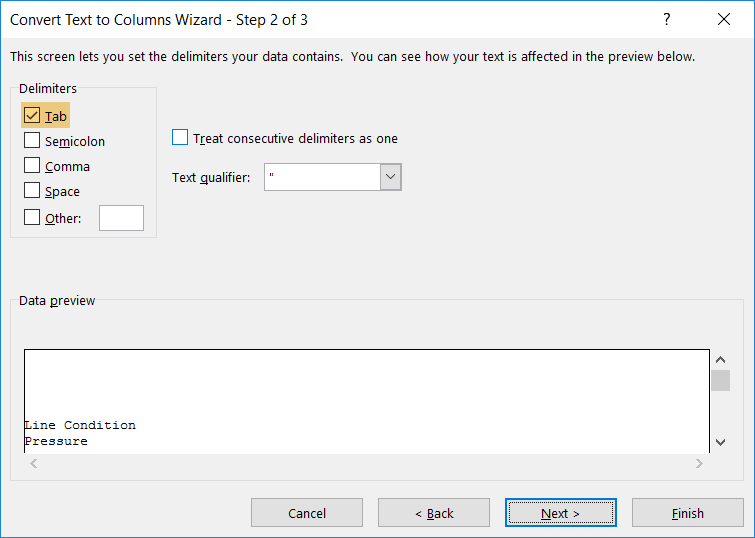
Task: Enable the Semicolon delimiter checkbox
Action: coord(32,140)
